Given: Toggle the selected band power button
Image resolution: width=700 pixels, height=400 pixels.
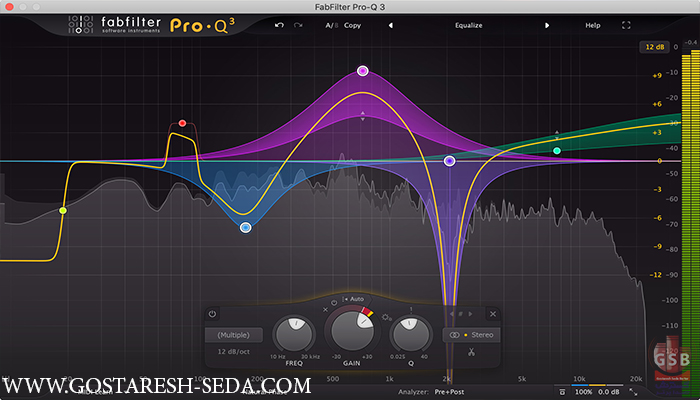Looking at the screenshot, I should pyautogui.click(x=212, y=314).
